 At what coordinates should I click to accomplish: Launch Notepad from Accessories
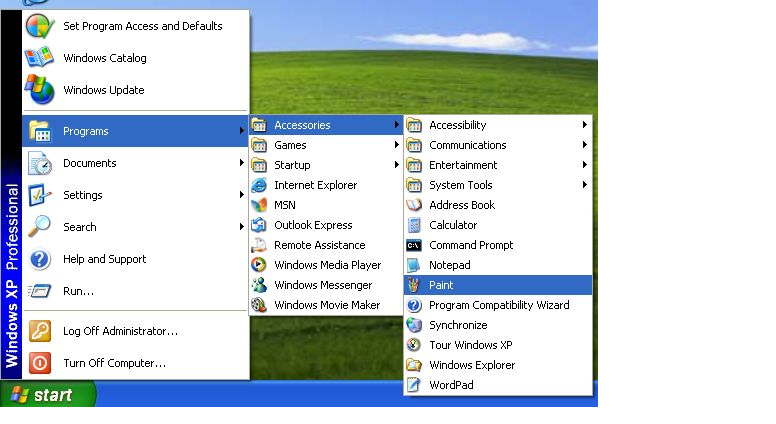[498, 265]
